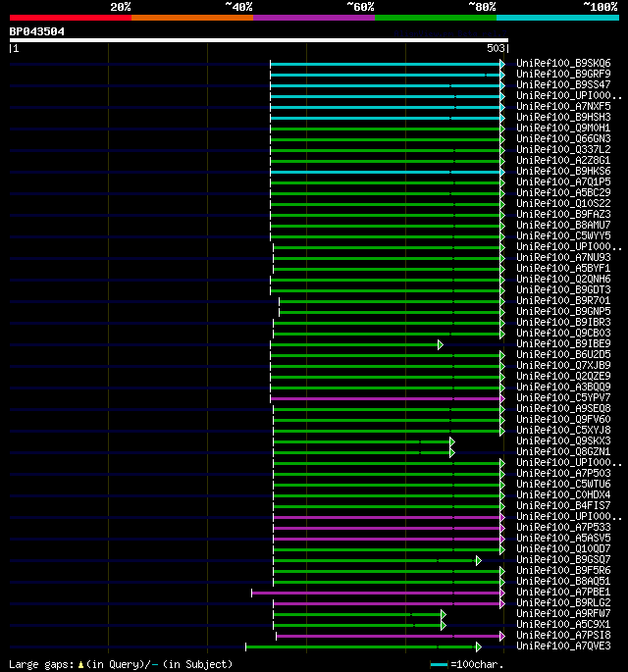Select the UniRef100_B9FAZ3 label
Image resolution: width=628 pixels, height=672 pixels.
pyautogui.click(x=563, y=214)
